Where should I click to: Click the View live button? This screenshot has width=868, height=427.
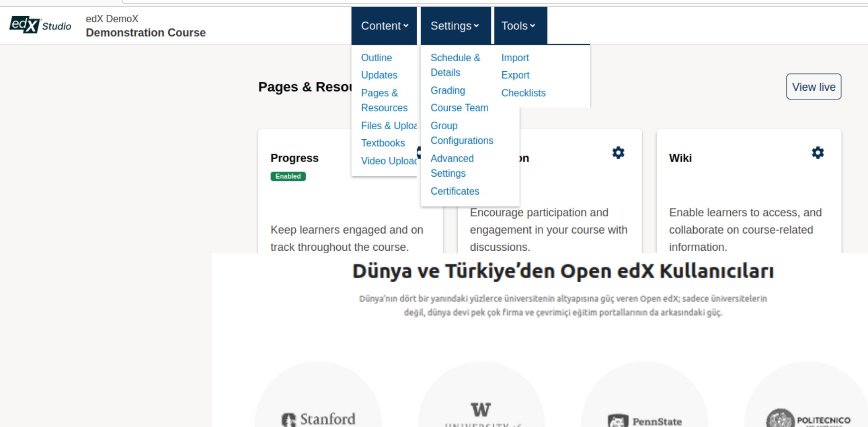coord(814,86)
